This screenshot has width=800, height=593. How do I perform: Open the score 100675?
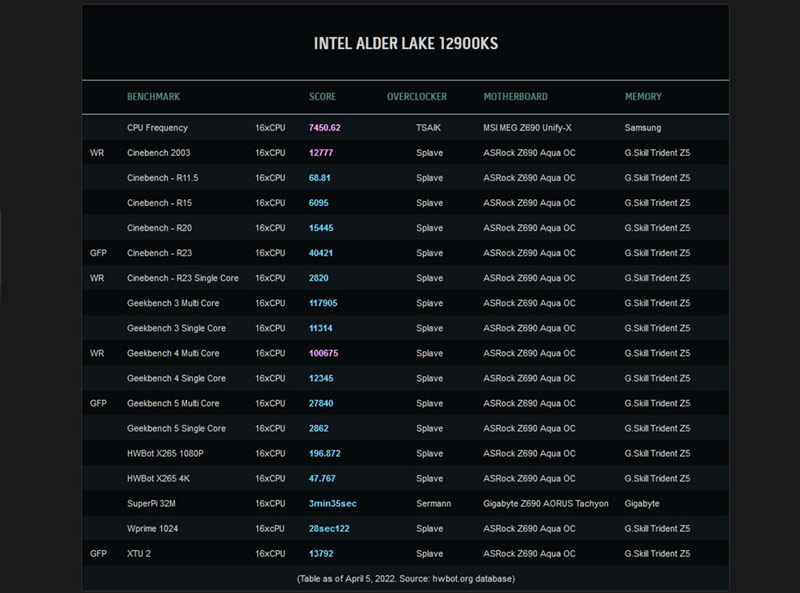[x=323, y=353]
